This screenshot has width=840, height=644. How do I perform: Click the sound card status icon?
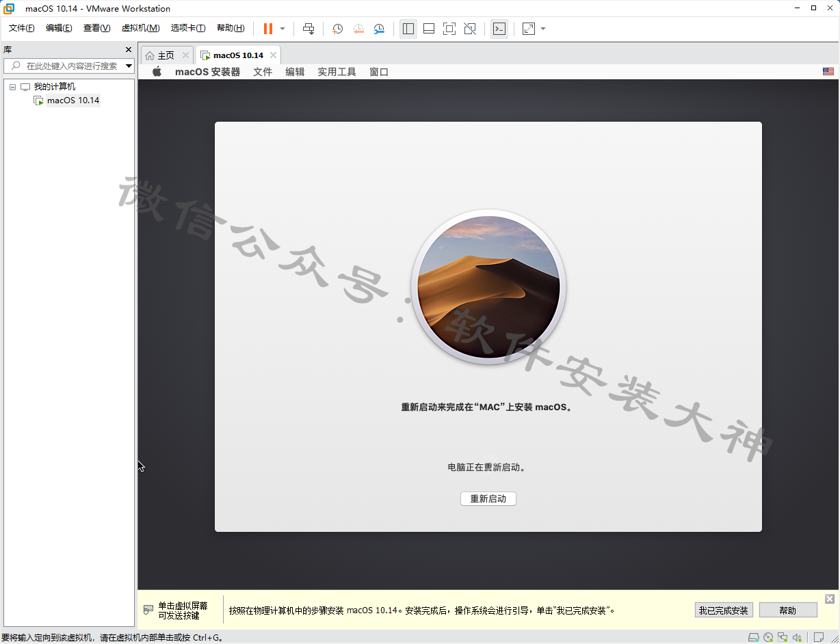tap(797, 638)
